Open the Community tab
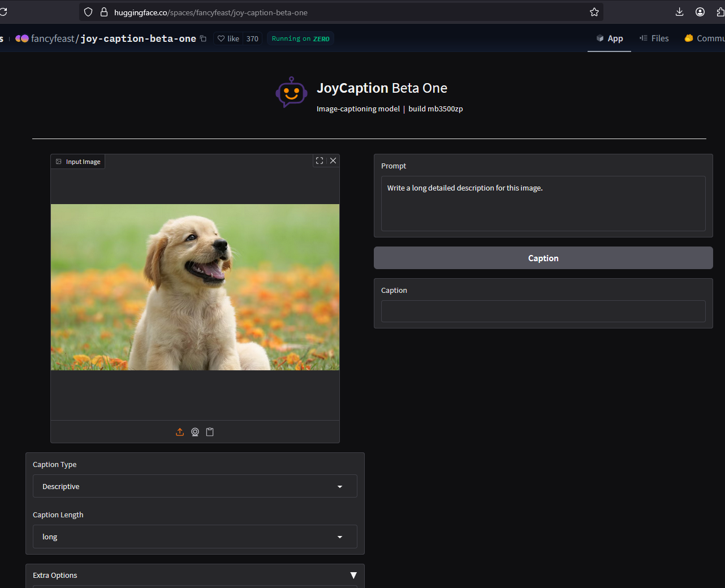725x588 pixels. 704,38
